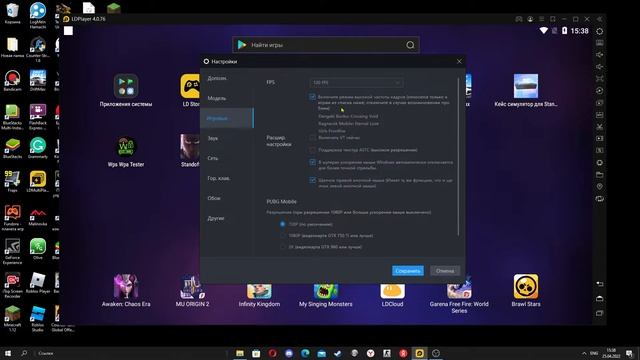Open Windows Start menu
The width and height of the screenshot is (640, 360).
(7, 353)
